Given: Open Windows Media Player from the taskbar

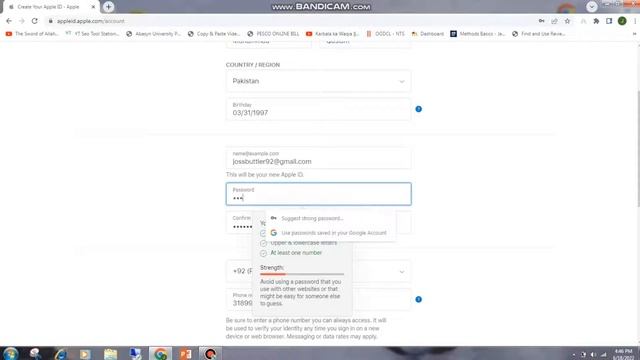Looking at the screenshot, I should 85,354.
